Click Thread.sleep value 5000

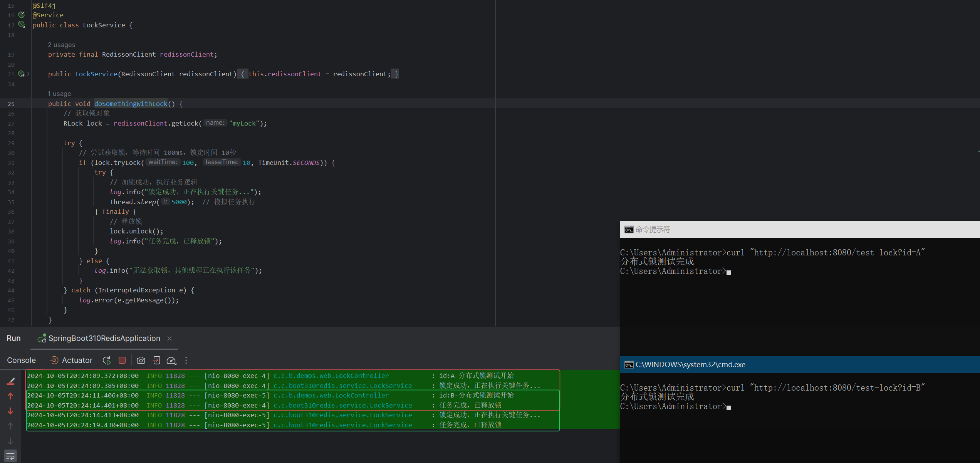tap(179, 202)
